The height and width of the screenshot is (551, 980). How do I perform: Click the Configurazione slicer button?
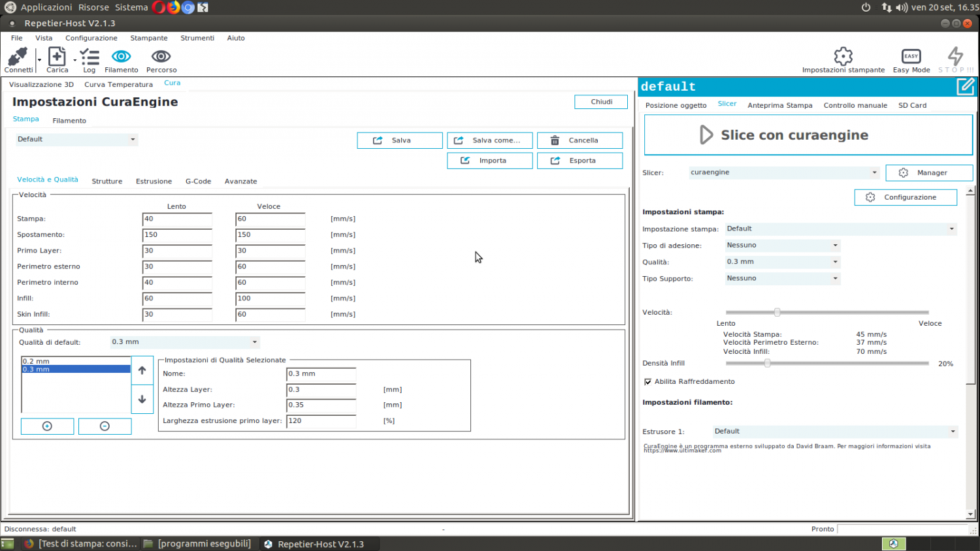[906, 197]
